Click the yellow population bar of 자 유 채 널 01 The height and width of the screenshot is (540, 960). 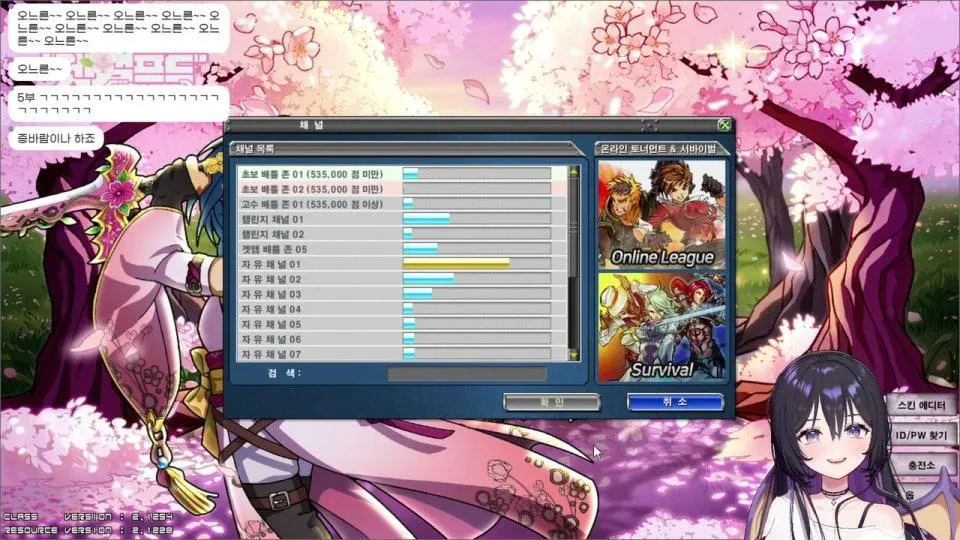(x=456, y=264)
